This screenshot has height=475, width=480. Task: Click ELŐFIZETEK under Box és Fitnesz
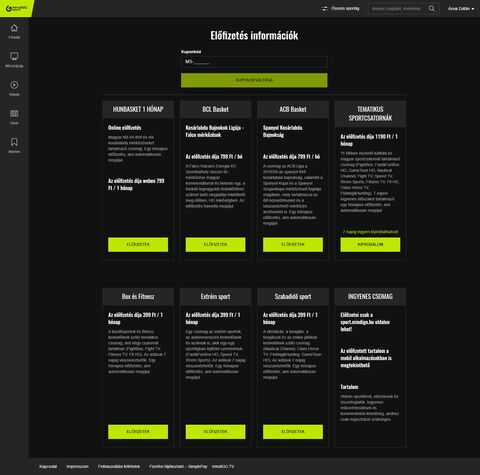(x=138, y=432)
